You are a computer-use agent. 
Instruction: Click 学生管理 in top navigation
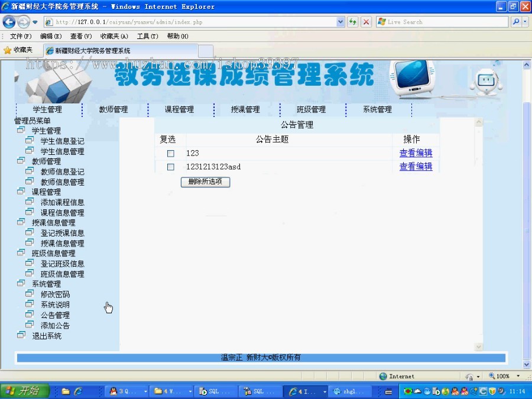pos(47,109)
